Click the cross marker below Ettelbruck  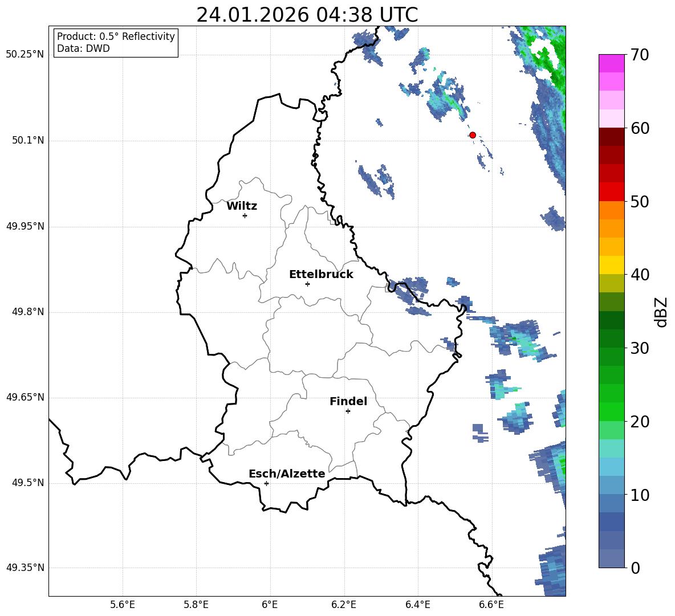(x=307, y=284)
